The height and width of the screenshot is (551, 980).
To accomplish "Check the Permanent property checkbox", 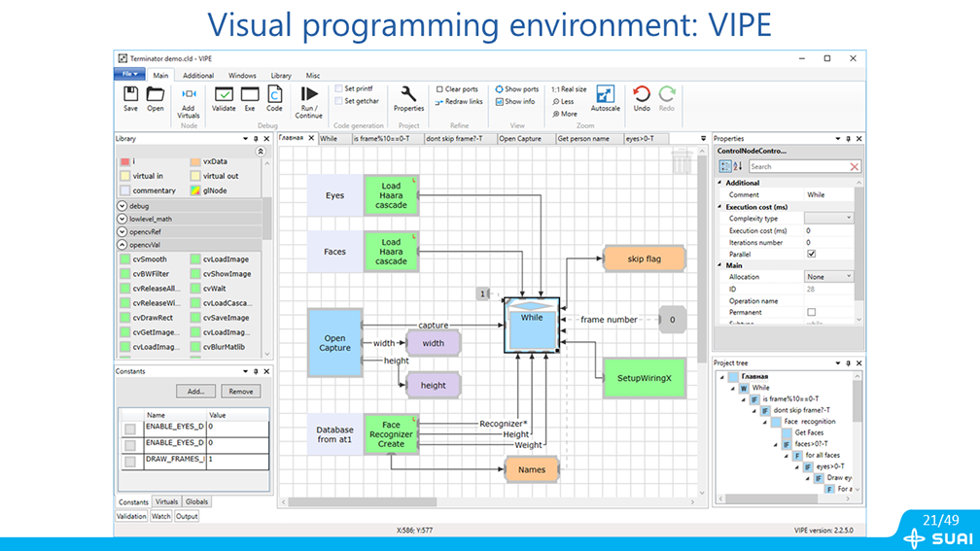I will (x=812, y=312).
